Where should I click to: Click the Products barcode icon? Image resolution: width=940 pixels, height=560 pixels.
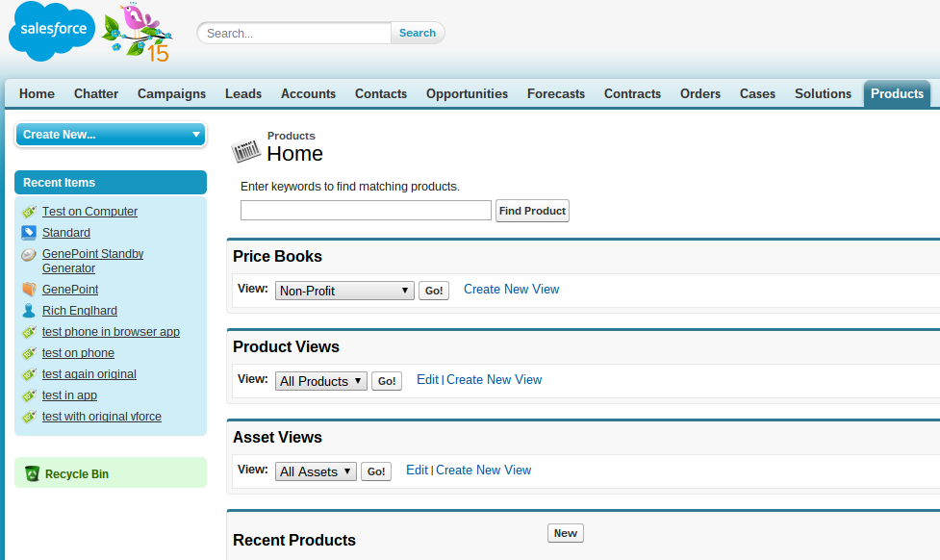[x=246, y=150]
